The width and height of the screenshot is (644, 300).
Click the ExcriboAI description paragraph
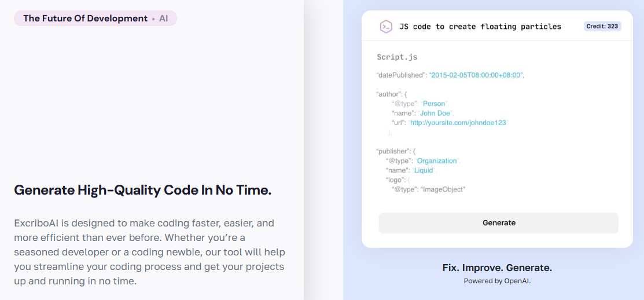click(x=149, y=252)
